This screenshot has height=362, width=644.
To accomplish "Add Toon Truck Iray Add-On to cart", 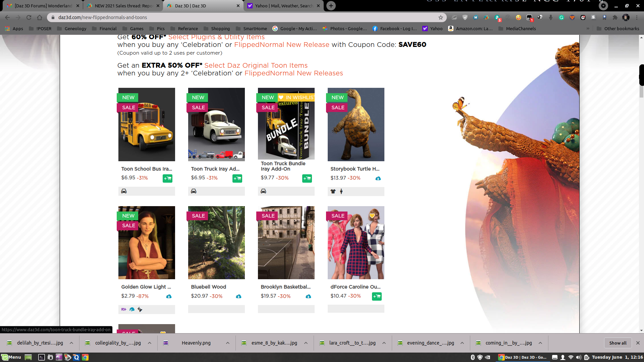I will coord(237,178).
